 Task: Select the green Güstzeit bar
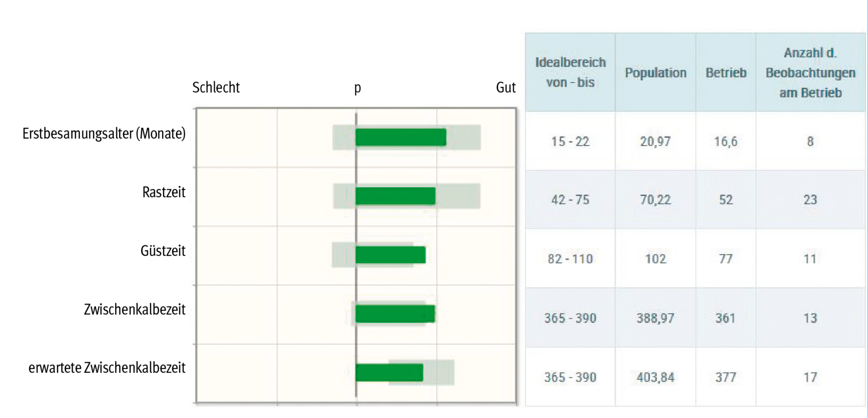[390, 255]
